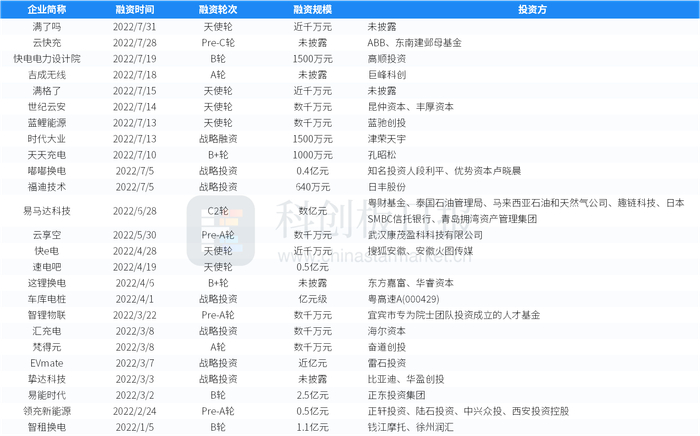
Task: Select the company name 快e电
Action: [47, 251]
